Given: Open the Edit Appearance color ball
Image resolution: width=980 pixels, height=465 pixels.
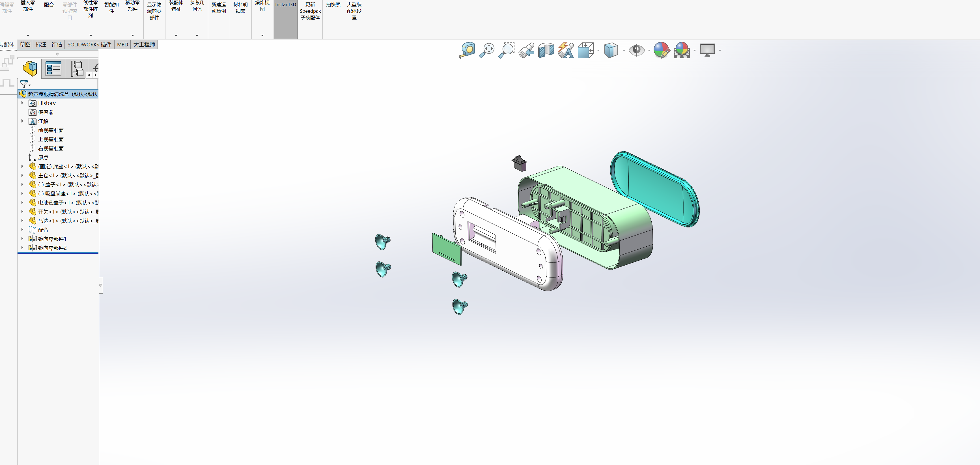Looking at the screenshot, I should [661, 50].
